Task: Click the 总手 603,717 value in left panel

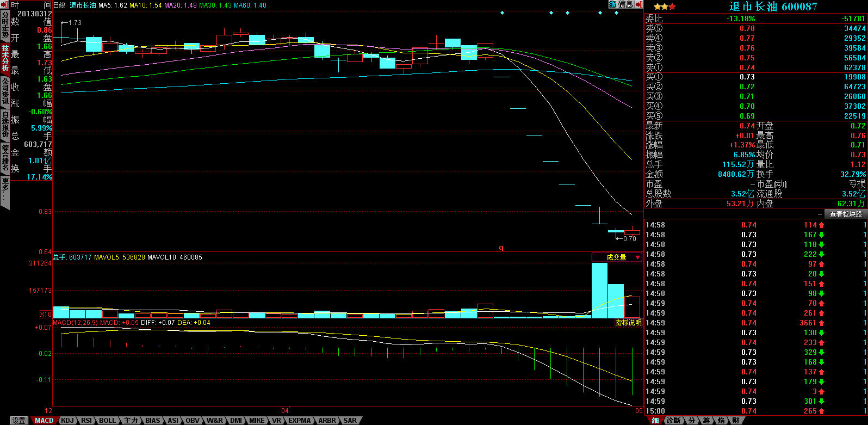Action: 38,144
